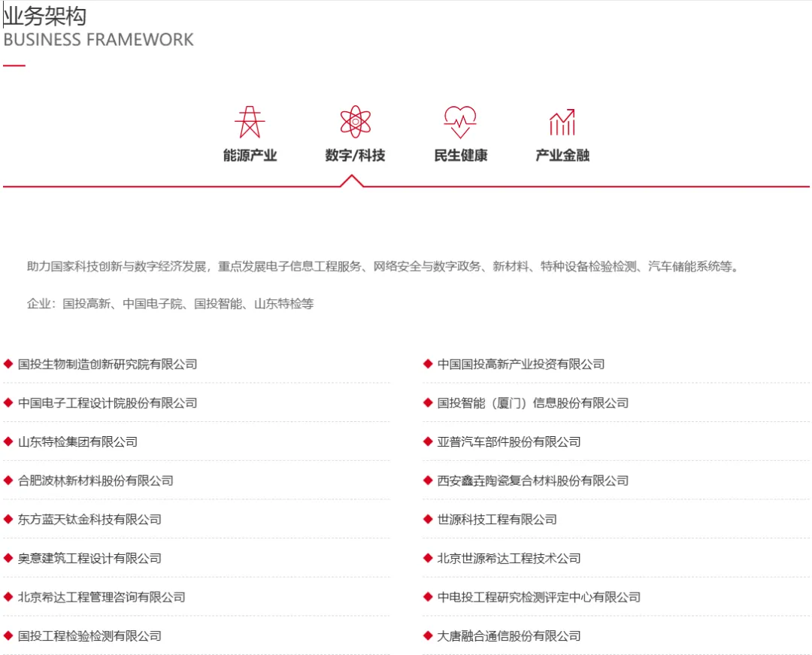Click red diamond bullet beside 东方蓝天钛金科技有限公司

[x=8, y=519]
